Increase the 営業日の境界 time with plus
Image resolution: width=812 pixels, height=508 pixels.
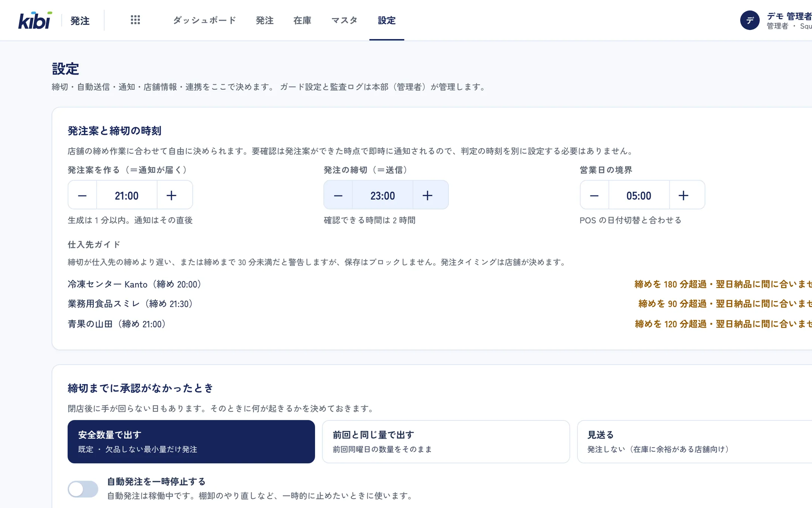point(683,195)
